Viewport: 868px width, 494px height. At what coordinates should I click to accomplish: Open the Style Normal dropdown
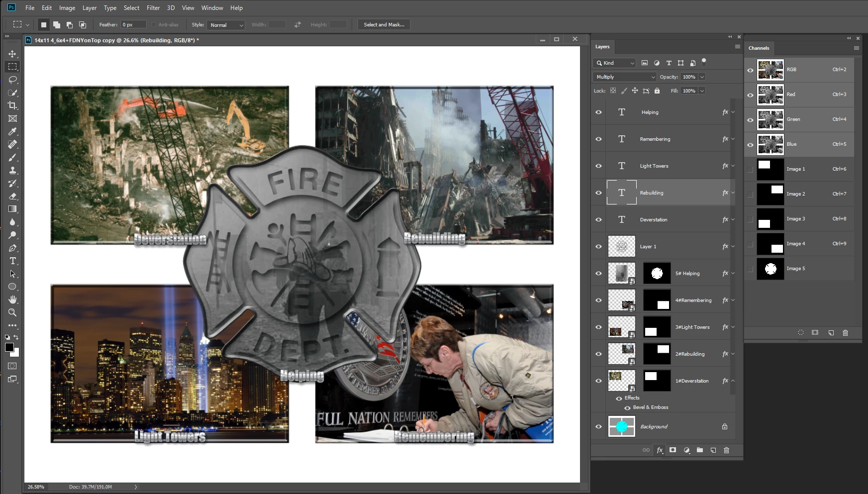(226, 25)
